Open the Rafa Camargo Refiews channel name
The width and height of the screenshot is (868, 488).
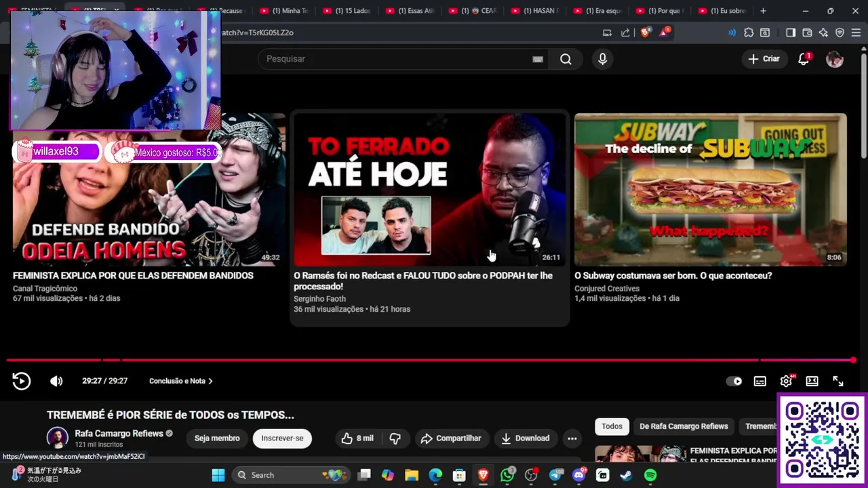pos(119,433)
